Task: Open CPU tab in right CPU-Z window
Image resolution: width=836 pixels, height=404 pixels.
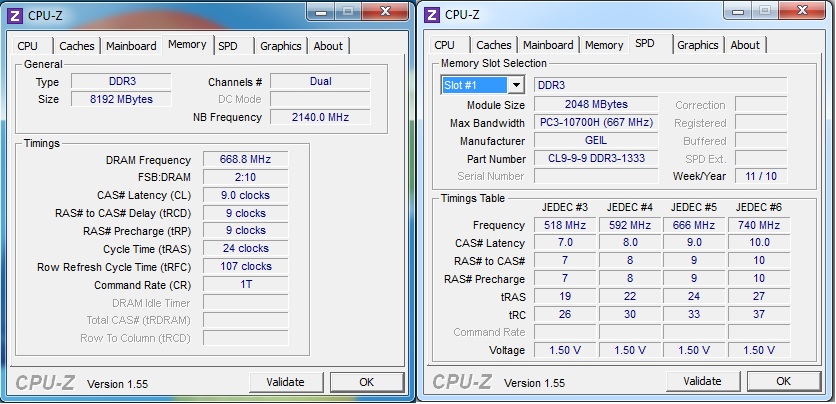Action: click(444, 45)
